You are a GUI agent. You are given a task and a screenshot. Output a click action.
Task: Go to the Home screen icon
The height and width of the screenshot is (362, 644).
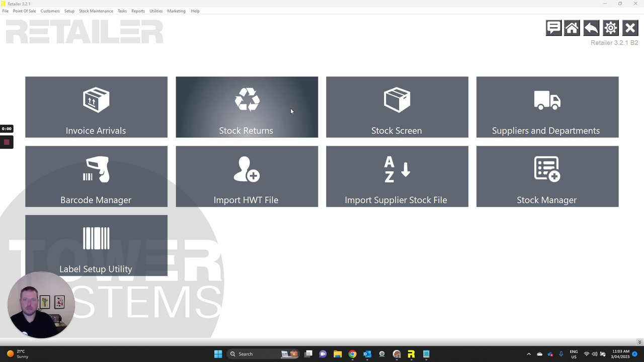[572, 28]
